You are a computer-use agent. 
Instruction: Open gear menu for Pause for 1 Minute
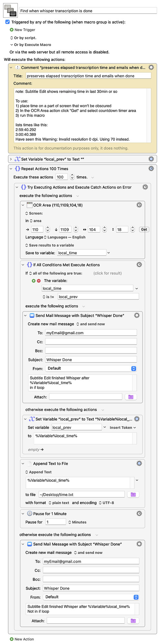[139, 514]
